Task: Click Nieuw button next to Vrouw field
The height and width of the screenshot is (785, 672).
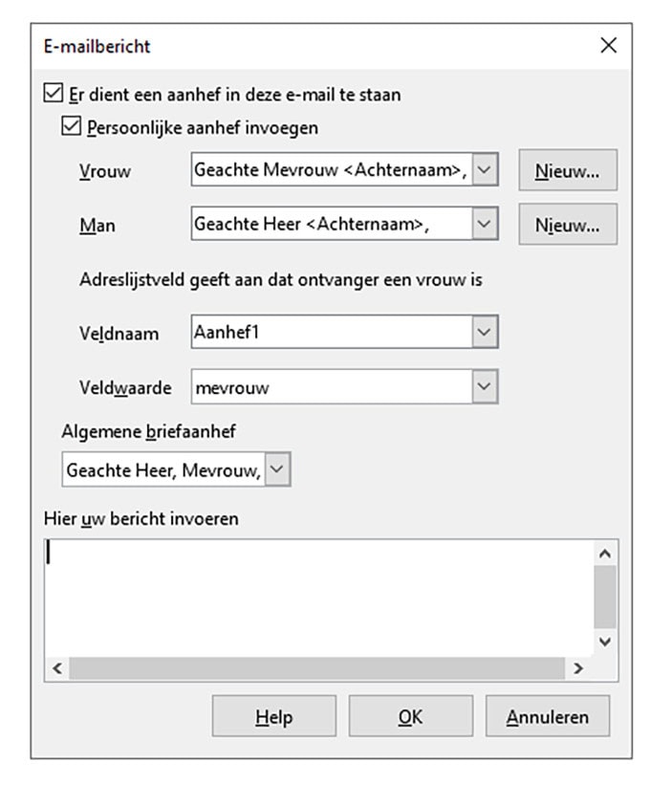Action: (567, 169)
